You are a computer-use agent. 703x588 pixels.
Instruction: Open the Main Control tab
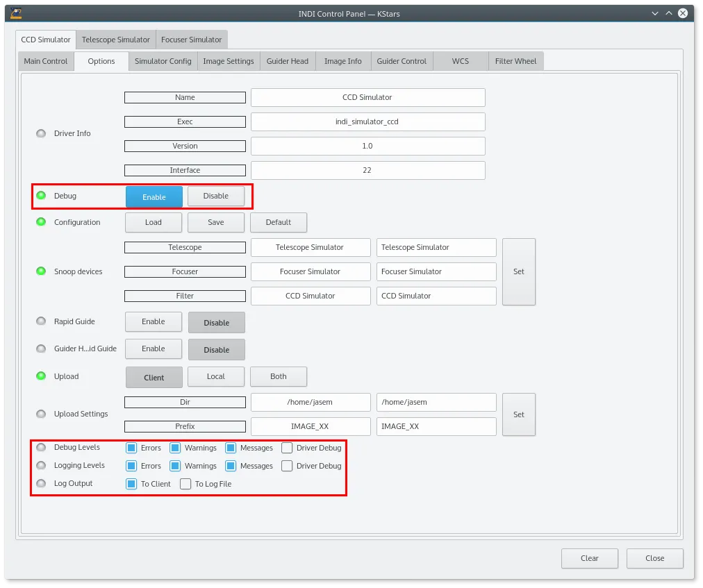pos(46,61)
